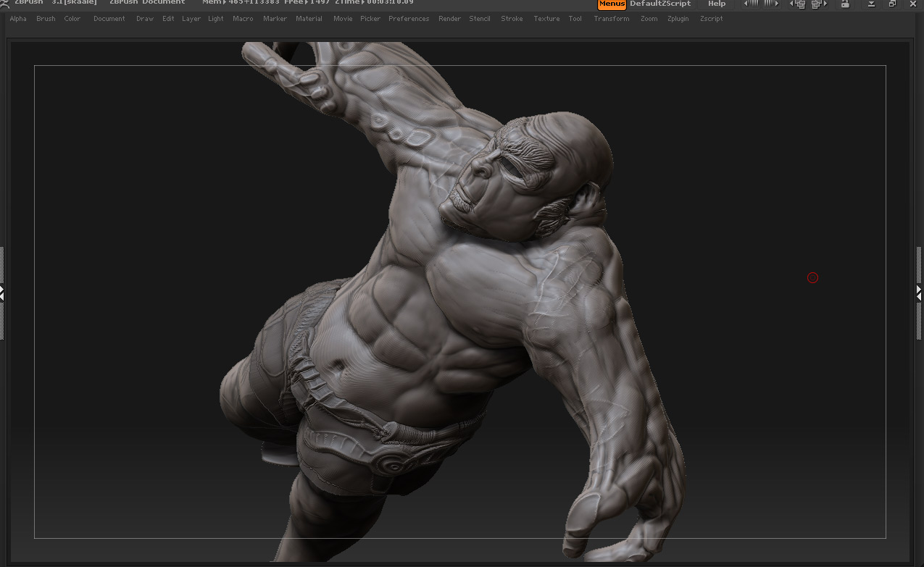
Task: Open the Zplugin menu
Action: (x=678, y=19)
